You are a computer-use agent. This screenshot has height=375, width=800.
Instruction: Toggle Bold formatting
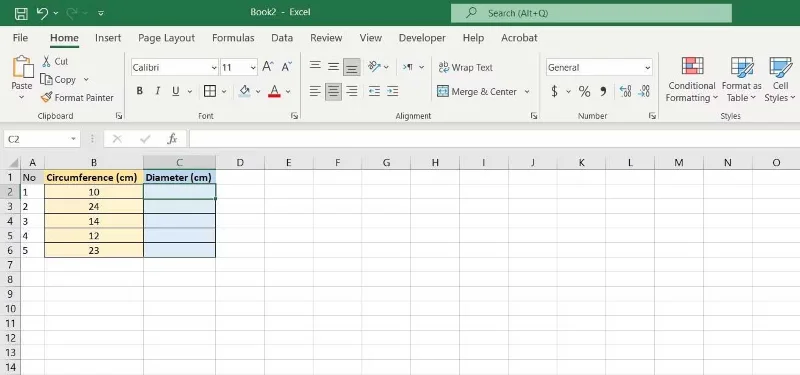point(139,91)
